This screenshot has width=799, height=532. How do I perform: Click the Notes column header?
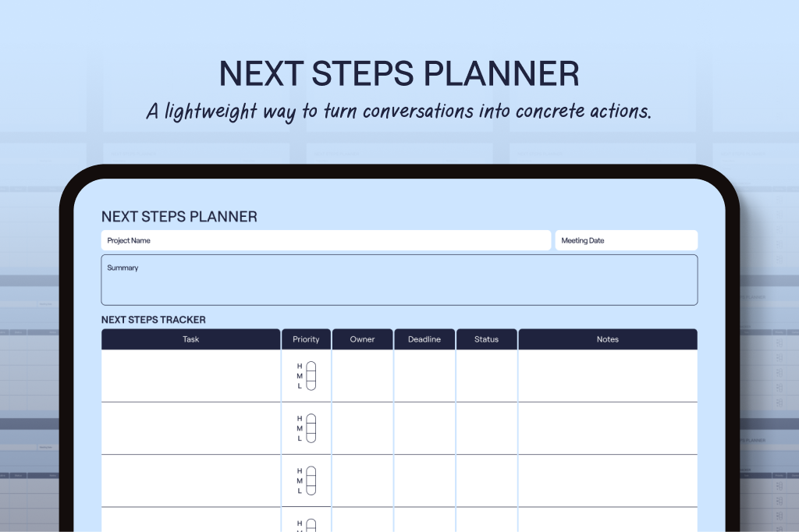pos(607,339)
